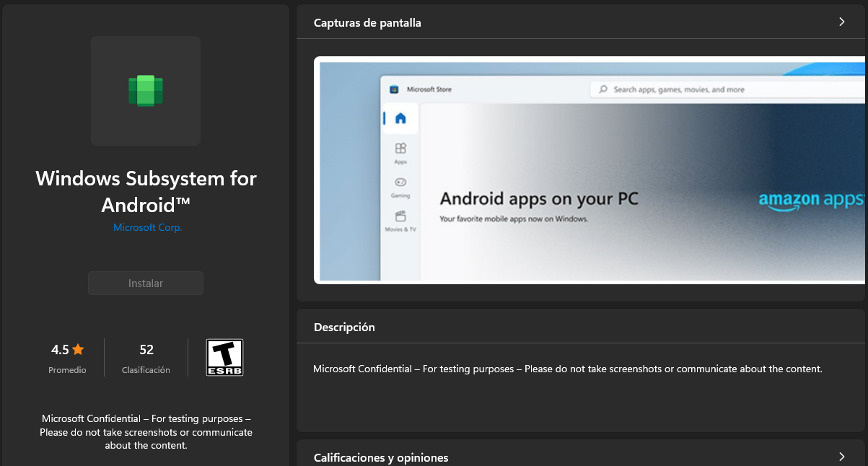The width and height of the screenshot is (868, 466).
Task: Click the magnifier icon in the search box
Action: click(603, 89)
